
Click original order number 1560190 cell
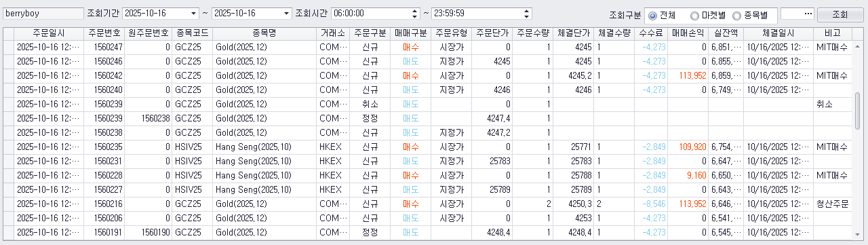(x=149, y=232)
